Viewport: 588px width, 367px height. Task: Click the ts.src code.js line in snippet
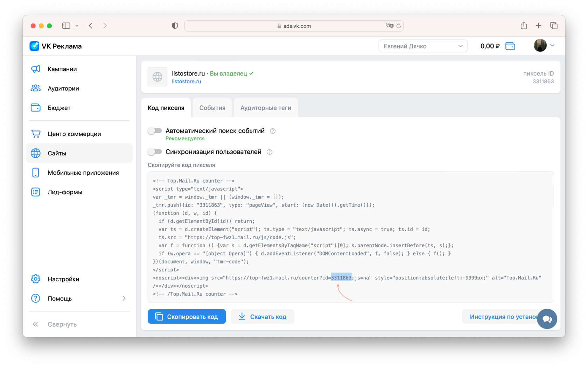(227, 237)
